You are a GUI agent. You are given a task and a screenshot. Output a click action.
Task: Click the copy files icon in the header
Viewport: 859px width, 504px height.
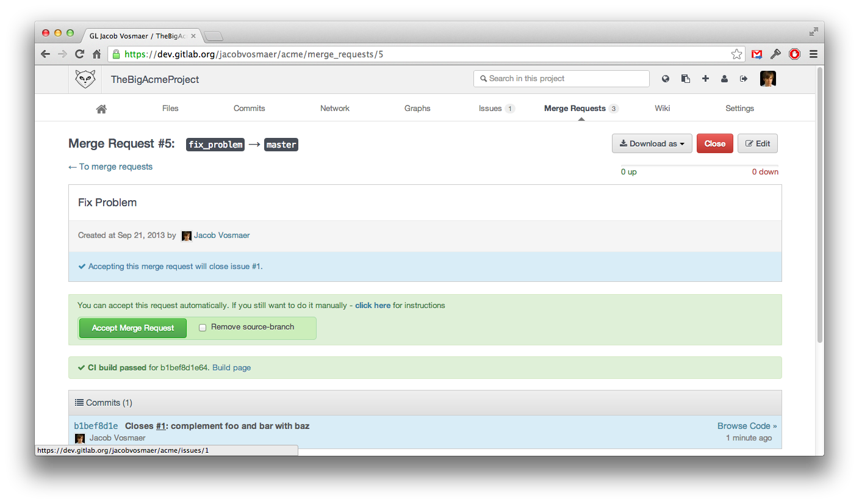click(x=686, y=78)
